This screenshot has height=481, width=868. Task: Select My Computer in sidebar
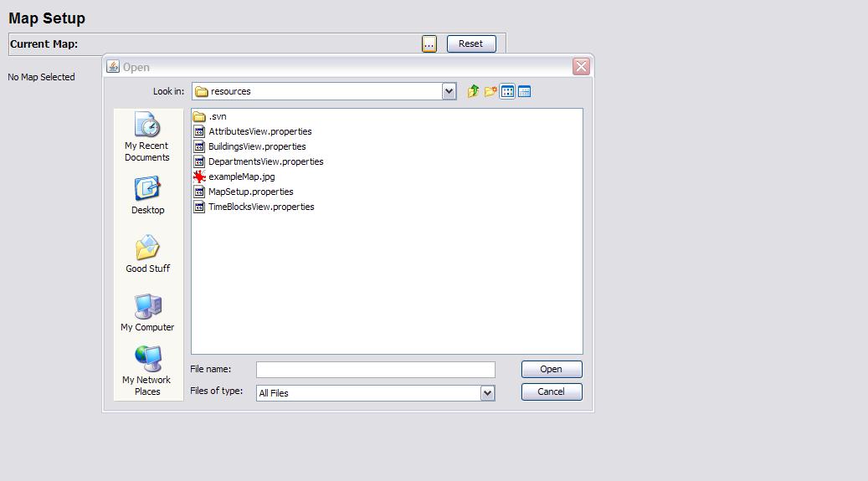147,313
